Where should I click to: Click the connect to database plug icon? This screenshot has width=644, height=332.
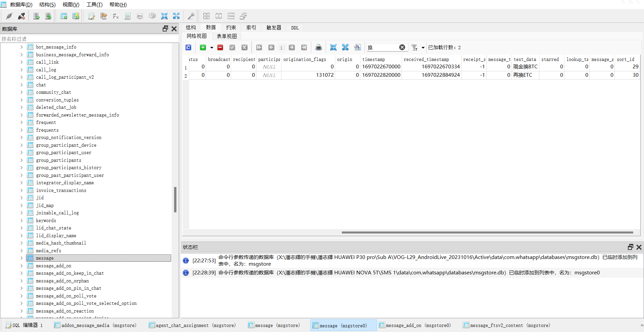coord(9,16)
